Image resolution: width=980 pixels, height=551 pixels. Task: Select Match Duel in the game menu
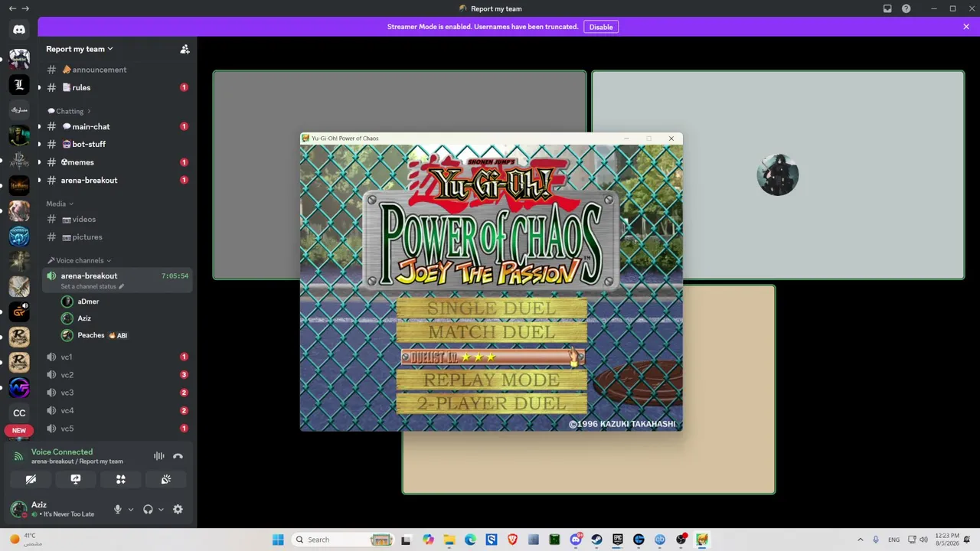492,332
